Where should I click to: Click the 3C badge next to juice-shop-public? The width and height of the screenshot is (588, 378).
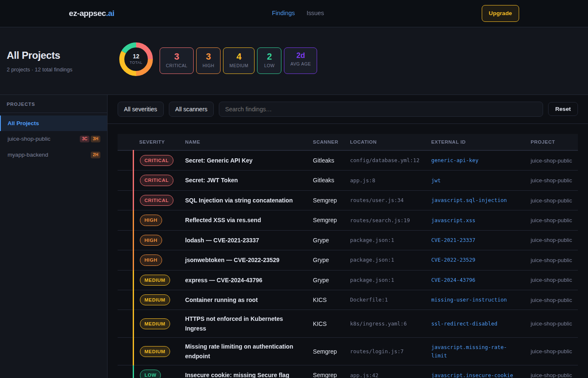coord(84,139)
